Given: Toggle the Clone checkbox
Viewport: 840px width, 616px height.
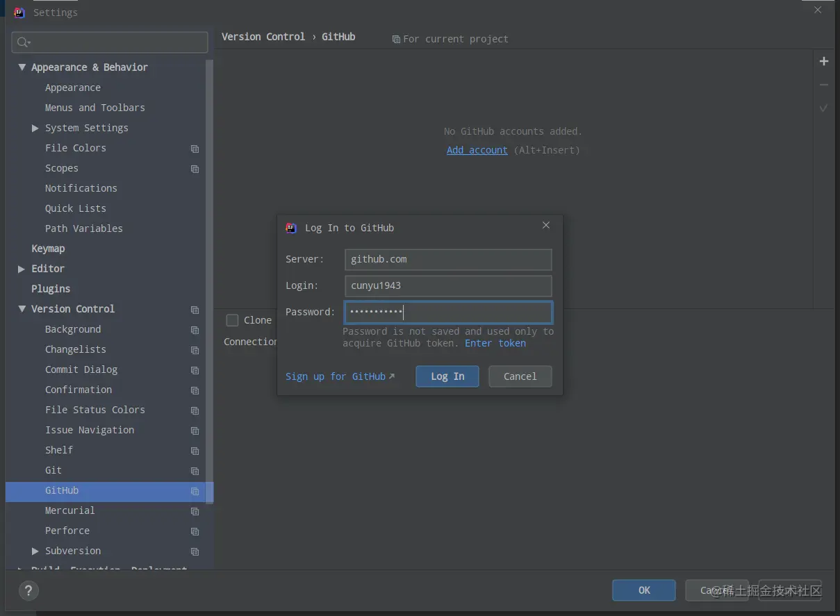Looking at the screenshot, I should 232,320.
